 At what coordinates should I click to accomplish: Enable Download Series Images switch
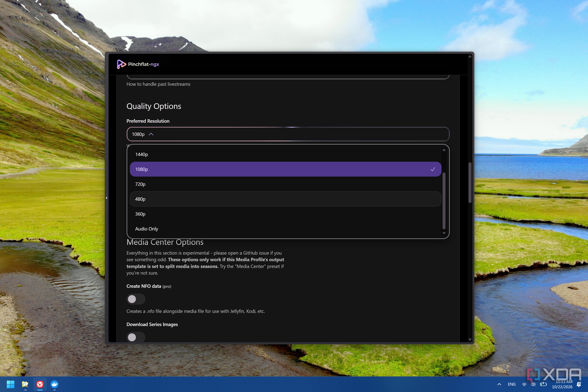click(x=136, y=337)
